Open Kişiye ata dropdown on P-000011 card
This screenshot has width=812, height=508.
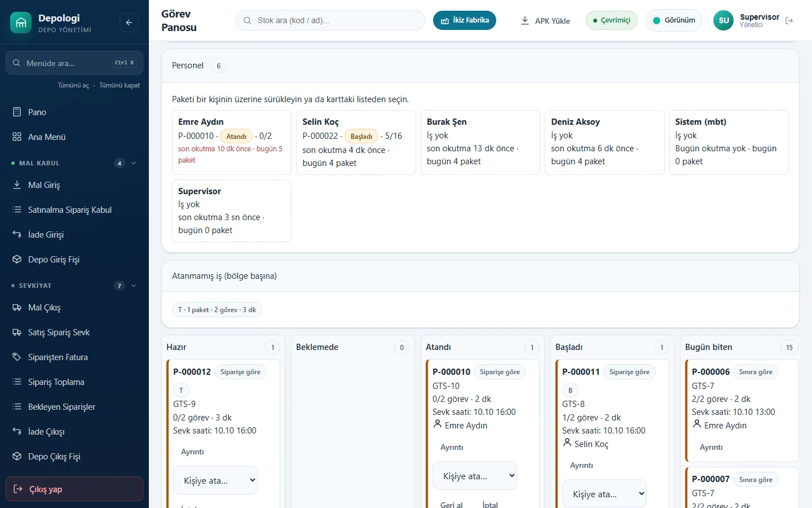pyautogui.click(x=604, y=494)
